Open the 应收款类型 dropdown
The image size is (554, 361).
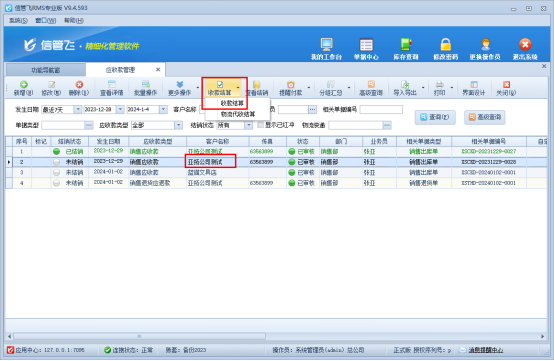[x=178, y=125]
